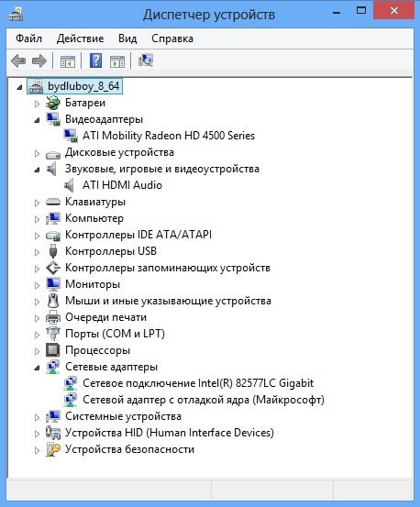Collapse the Видеоадаптеры category
Viewport: 420px width, 507px height.
tap(37, 120)
